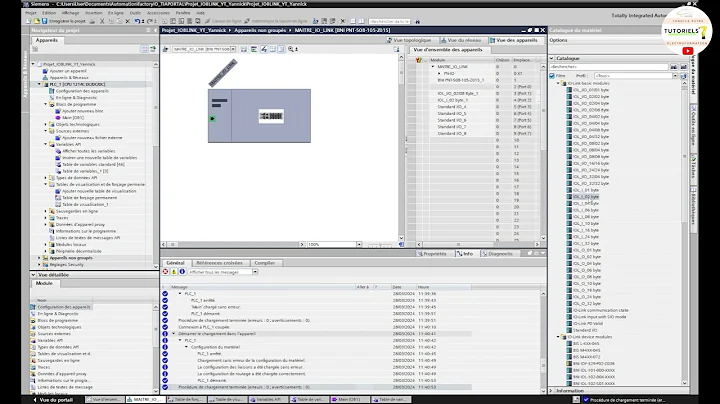720x404 pixels.
Task: Open the Propriétés inspector tab
Action: (431, 254)
